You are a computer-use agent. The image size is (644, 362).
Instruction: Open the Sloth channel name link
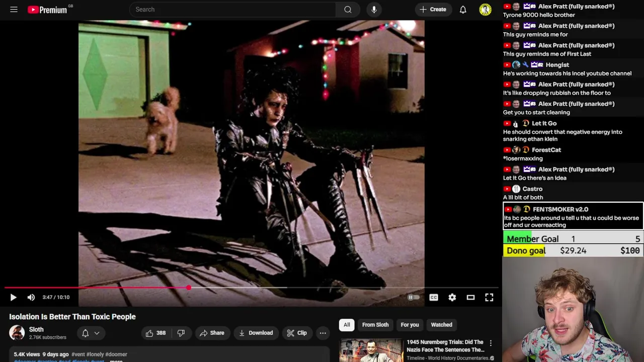[36, 329]
